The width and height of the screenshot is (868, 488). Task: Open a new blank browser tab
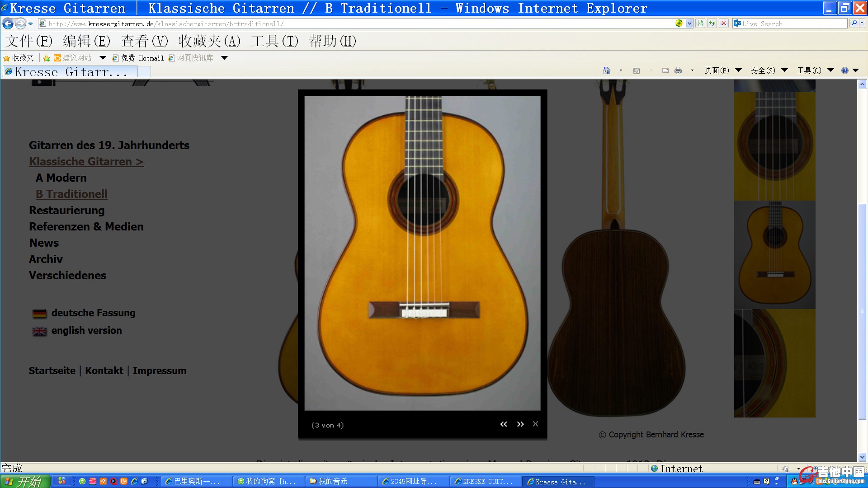click(144, 71)
